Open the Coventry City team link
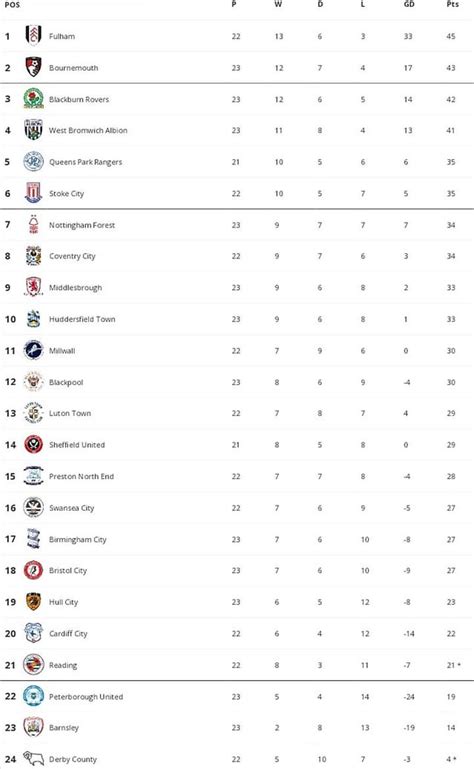 pos(72,256)
